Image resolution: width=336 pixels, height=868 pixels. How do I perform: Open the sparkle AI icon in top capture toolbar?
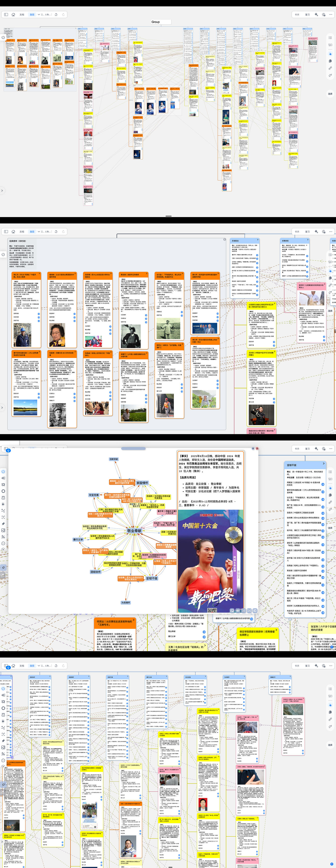pyautogui.click(x=316, y=14)
